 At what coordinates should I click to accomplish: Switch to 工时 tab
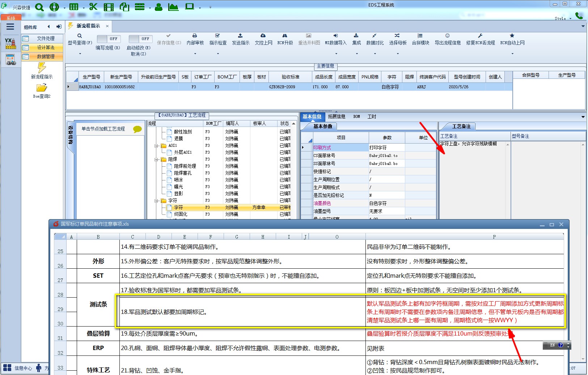pos(372,116)
